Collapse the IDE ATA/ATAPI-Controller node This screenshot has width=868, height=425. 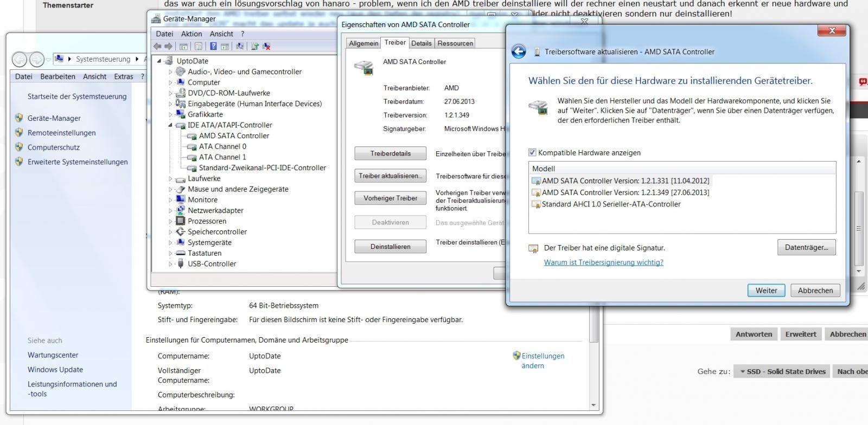170,125
